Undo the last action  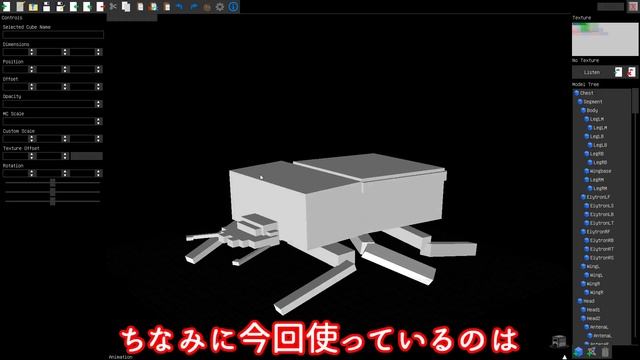[x=180, y=7]
